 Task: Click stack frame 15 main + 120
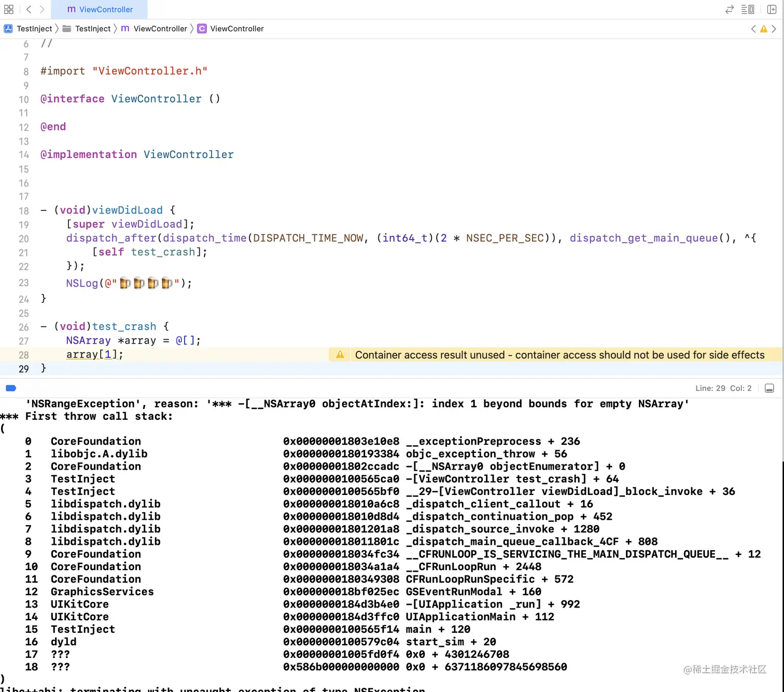(x=248, y=629)
